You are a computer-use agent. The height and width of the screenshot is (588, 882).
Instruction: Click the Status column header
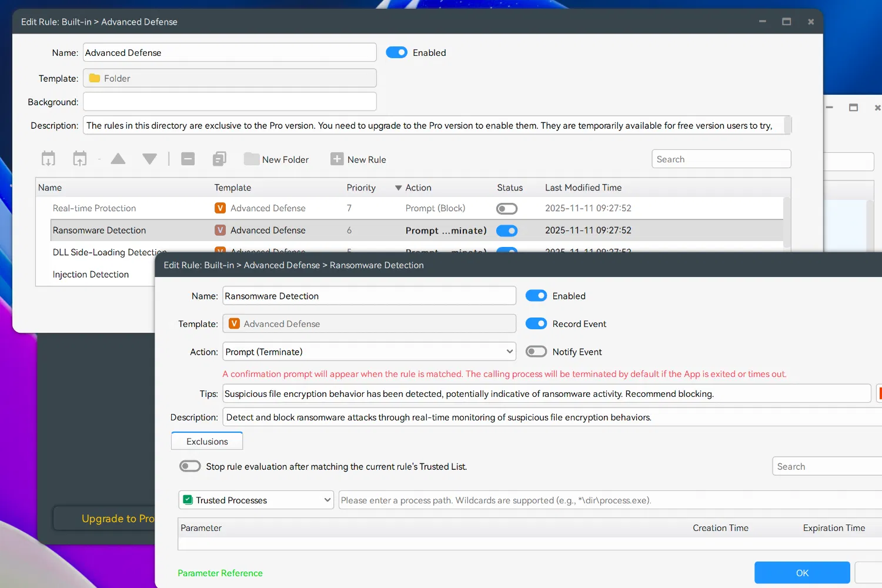click(x=510, y=188)
